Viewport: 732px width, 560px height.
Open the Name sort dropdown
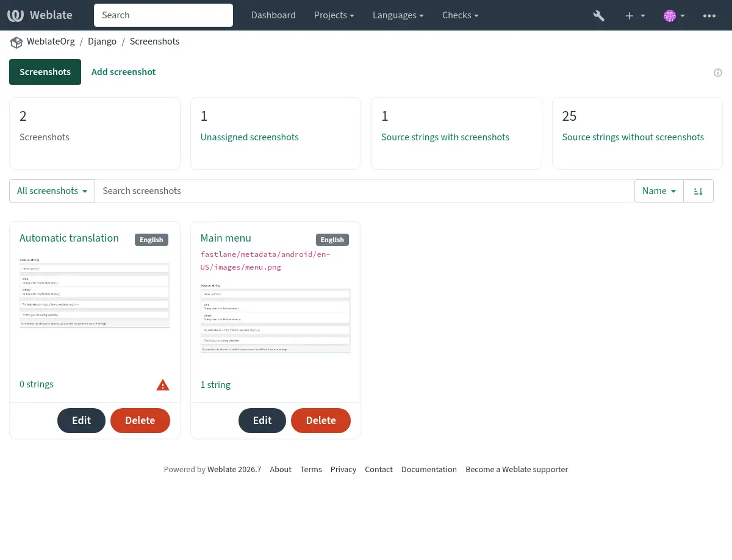[659, 191]
